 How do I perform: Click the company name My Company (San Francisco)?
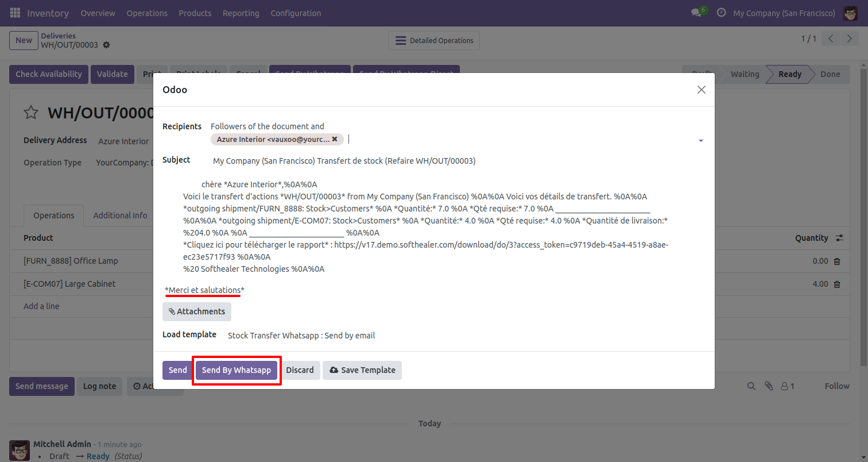[x=784, y=13]
